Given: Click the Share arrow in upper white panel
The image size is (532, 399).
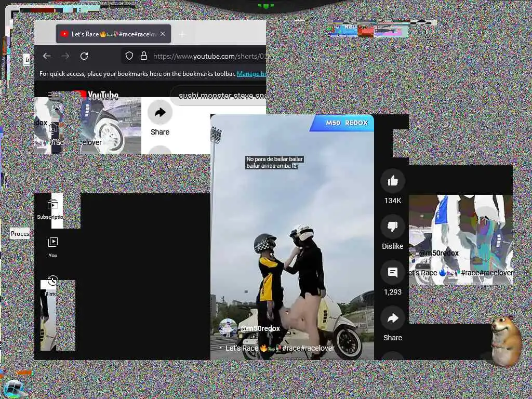Looking at the screenshot, I should pyautogui.click(x=160, y=113).
